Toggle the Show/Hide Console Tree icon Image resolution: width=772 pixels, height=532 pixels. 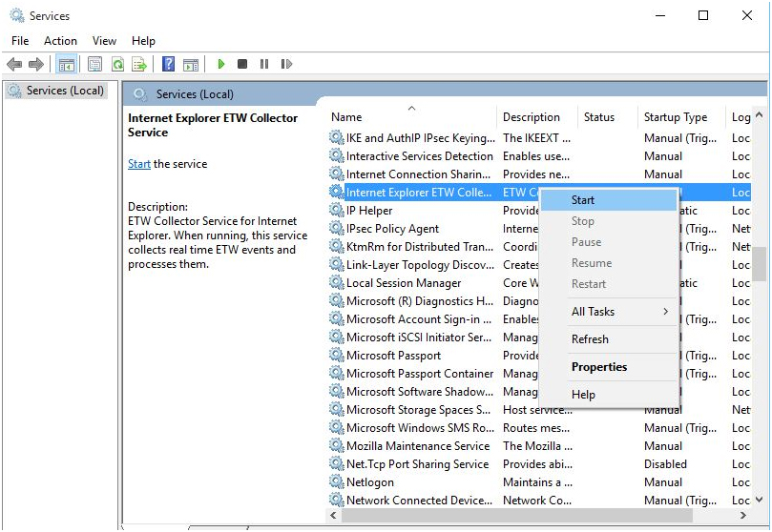click(67, 64)
